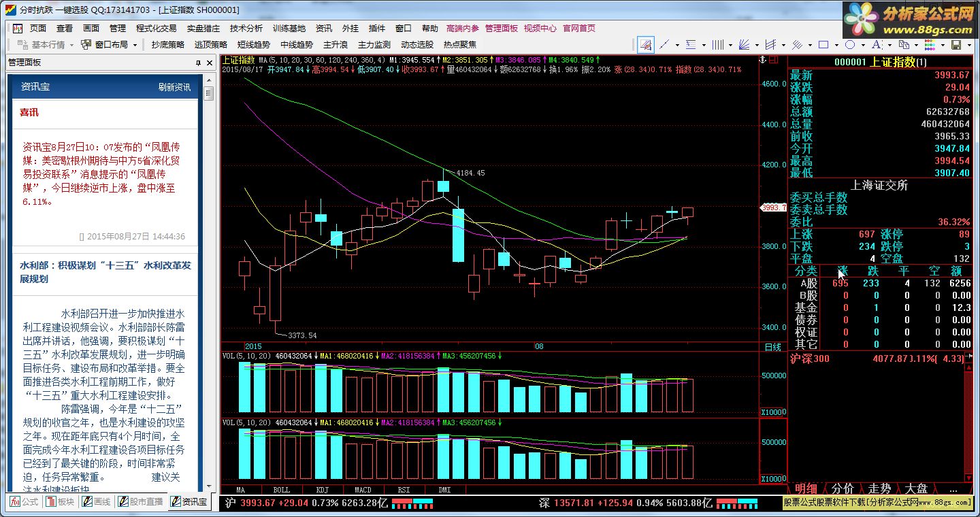Select the text annotation A tool

coord(876,45)
